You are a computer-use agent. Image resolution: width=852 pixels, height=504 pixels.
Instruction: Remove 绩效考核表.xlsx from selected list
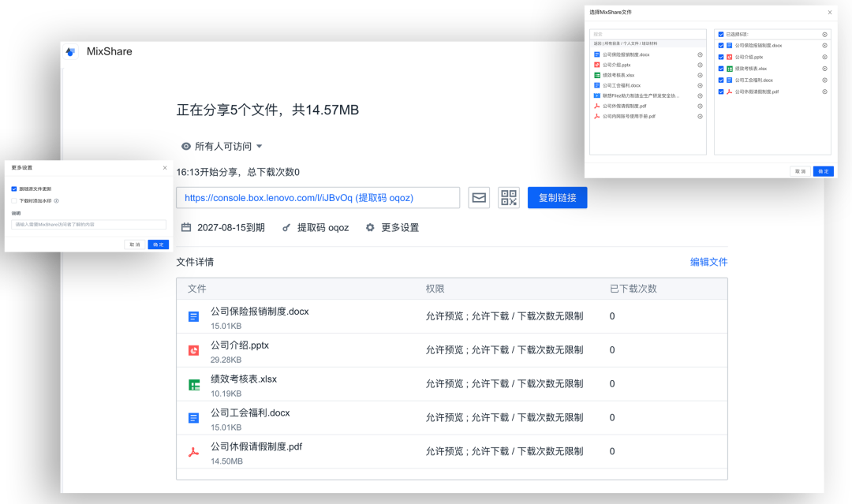pos(825,69)
